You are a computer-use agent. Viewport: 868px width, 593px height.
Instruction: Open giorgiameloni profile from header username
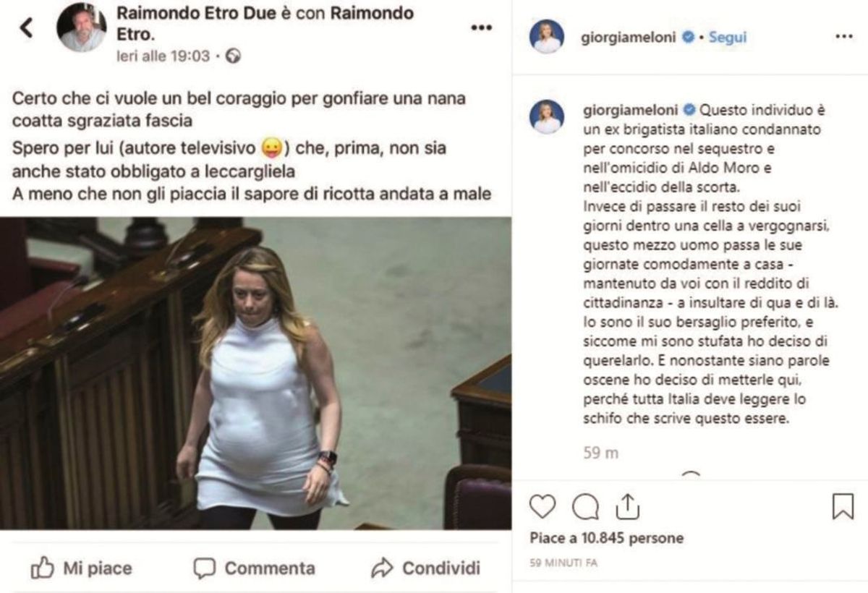pyautogui.click(x=627, y=37)
